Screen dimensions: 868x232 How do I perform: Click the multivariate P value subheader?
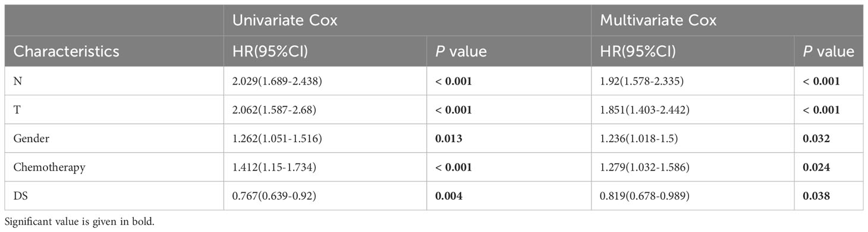tap(829, 51)
